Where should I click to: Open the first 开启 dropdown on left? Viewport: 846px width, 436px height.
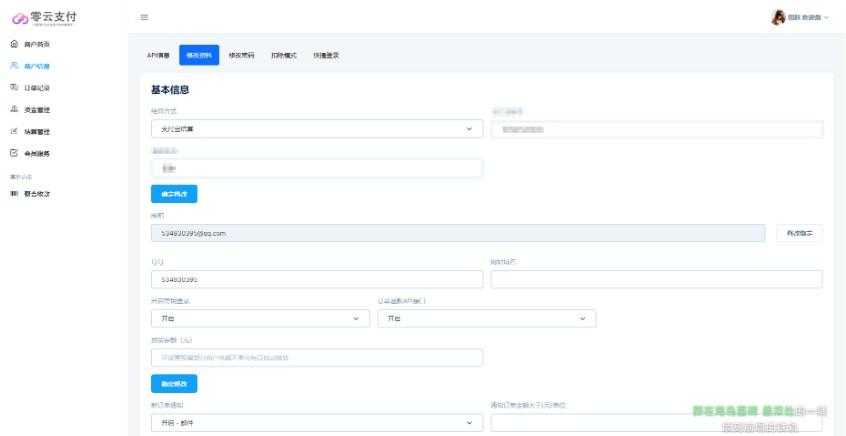260,319
